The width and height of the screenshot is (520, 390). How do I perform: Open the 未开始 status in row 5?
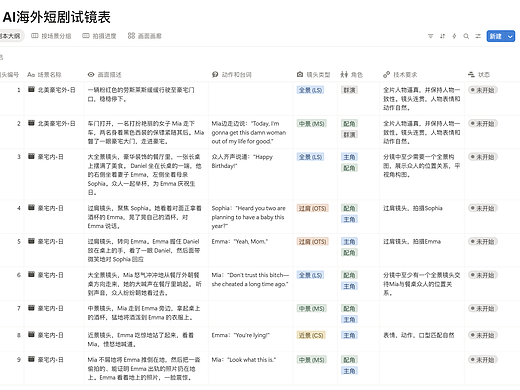coord(483,242)
